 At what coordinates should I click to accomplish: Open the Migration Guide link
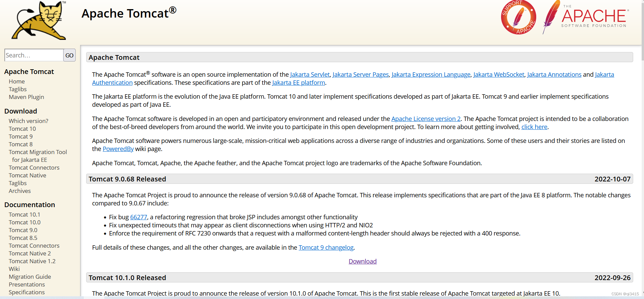30,277
